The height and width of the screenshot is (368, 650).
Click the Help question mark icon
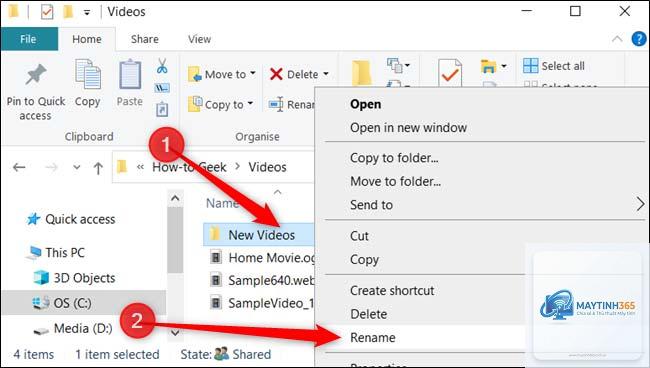pyautogui.click(x=639, y=39)
